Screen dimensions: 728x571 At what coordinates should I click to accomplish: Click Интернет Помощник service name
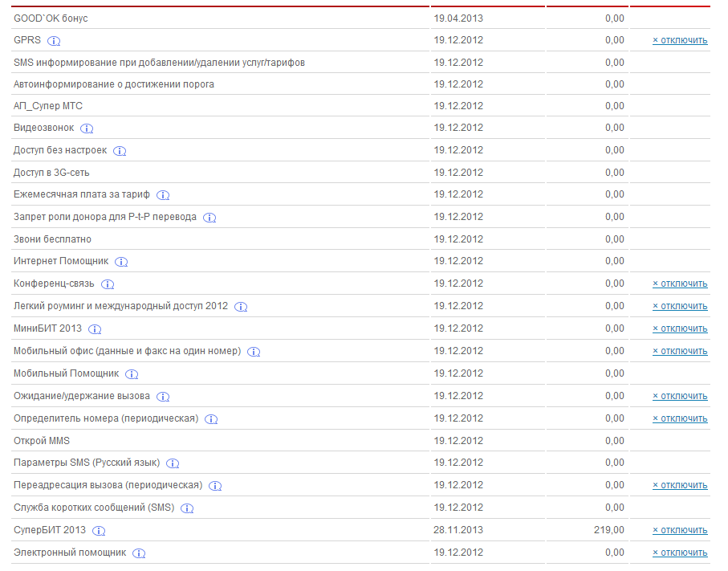click(61, 262)
